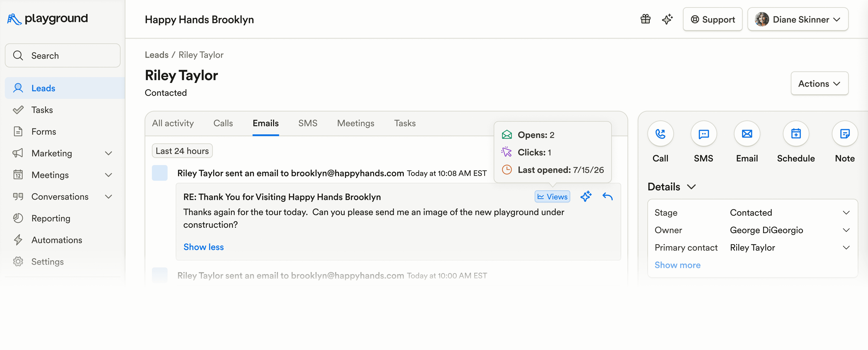Click the AI sparkle icon on email
868x350 pixels.
pos(586,196)
